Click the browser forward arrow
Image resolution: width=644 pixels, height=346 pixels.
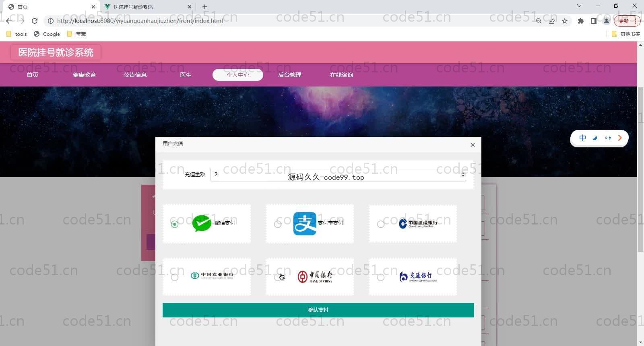[22, 21]
